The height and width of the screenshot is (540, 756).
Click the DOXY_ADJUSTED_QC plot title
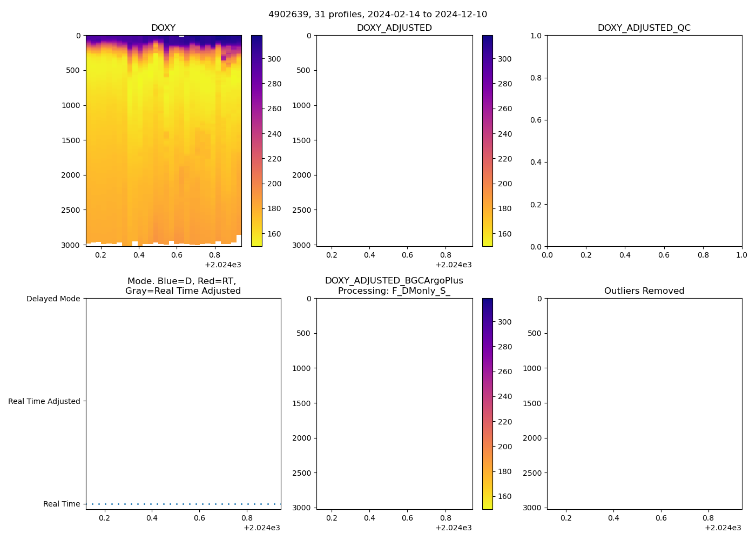click(x=644, y=28)
